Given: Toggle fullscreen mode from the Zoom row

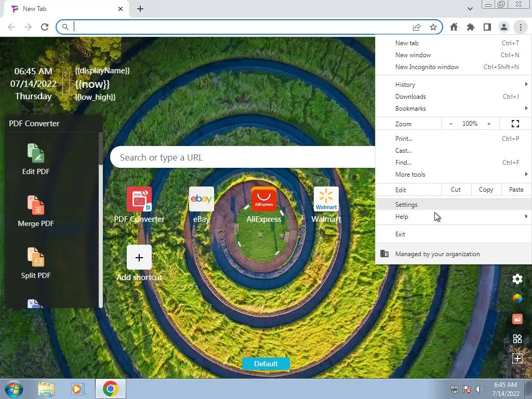Looking at the screenshot, I should (515, 124).
